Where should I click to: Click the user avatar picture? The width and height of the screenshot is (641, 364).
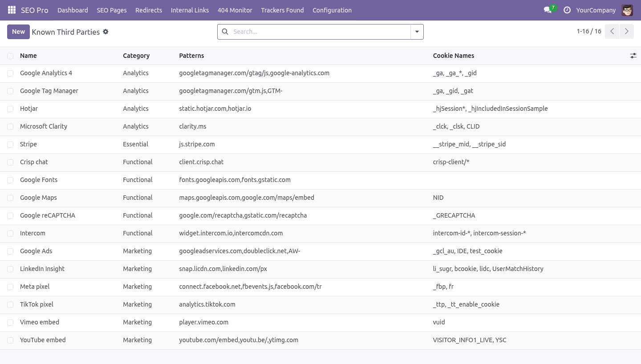627,10
